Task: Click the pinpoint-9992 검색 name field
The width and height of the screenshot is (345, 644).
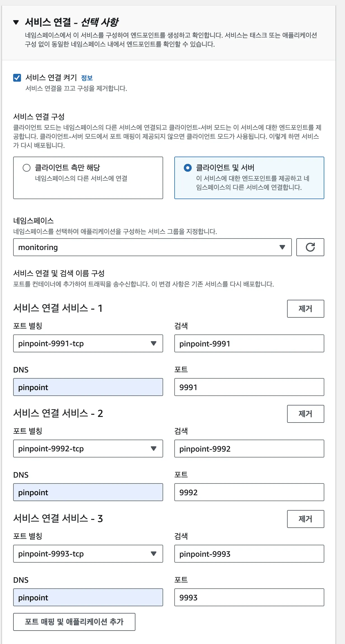Action: click(x=249, y=449)
